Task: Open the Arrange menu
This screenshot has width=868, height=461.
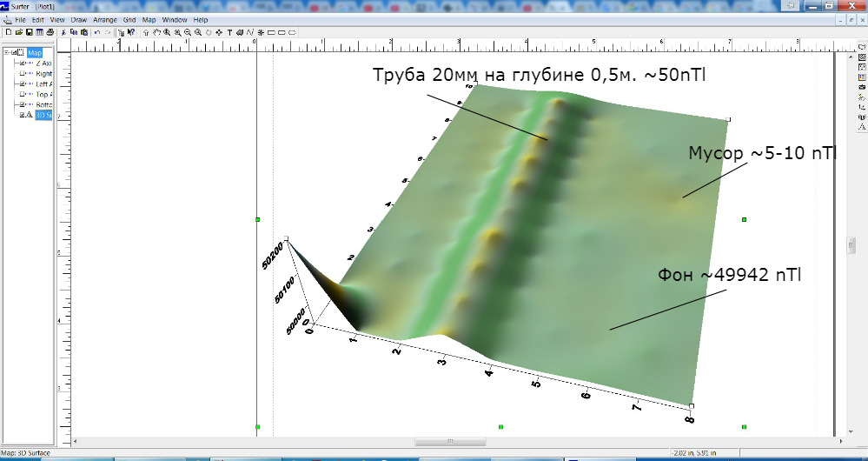Action: (x=104, y=20)
